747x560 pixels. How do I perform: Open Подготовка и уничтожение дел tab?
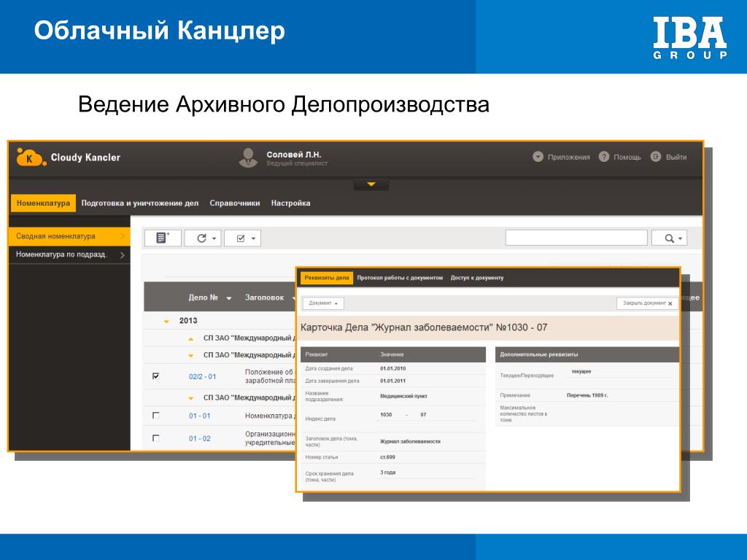[139, 203]
